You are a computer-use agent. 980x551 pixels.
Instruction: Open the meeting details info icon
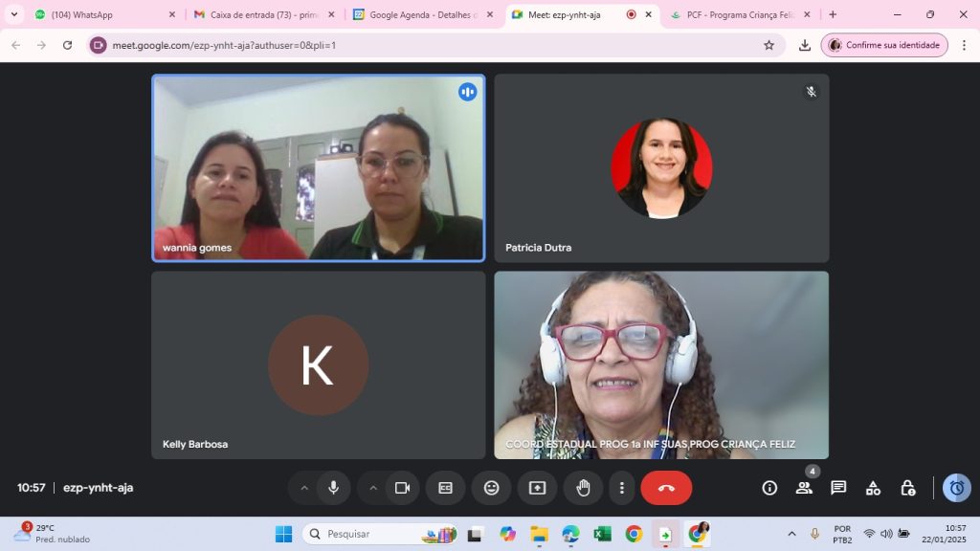[769, 488]
